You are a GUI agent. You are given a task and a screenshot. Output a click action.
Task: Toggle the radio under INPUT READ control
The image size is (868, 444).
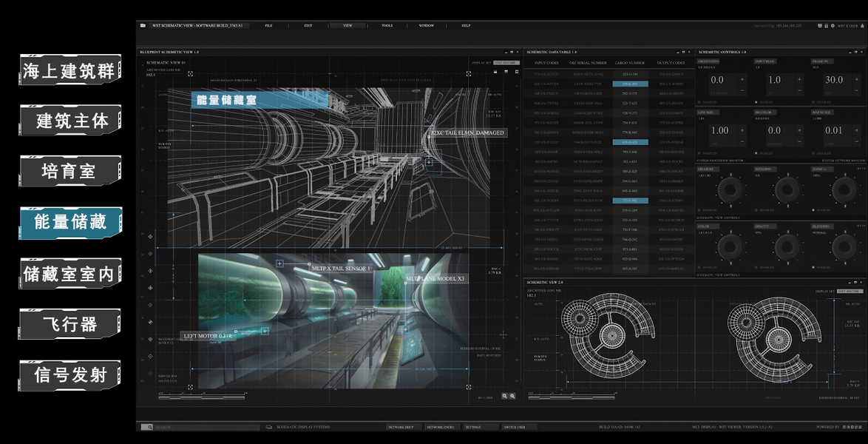tap(756, 103)
